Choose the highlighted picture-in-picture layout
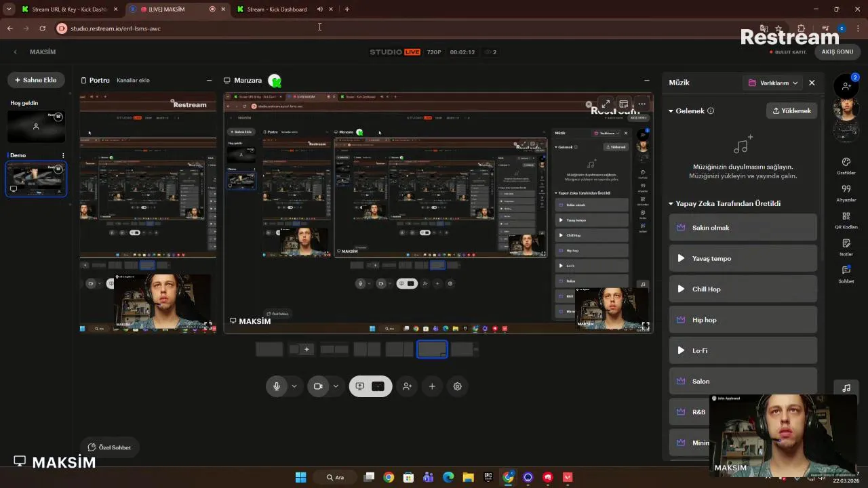This screenshot has width=868, height=488. (432, 349)
